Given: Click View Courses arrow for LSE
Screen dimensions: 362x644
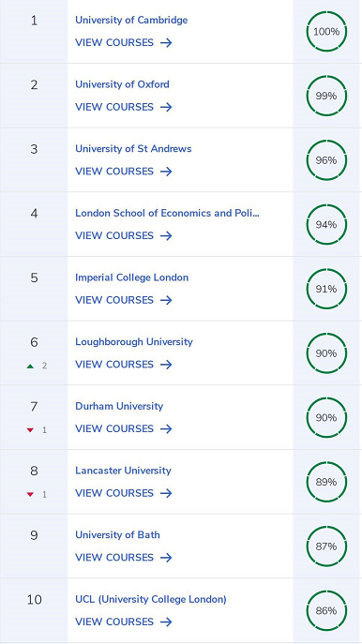Looking at the screenshot, I should coord(166,235).
